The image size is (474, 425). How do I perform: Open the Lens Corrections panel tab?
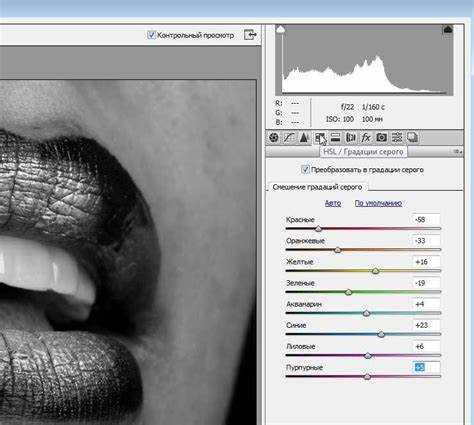click(x=350, y=137)
